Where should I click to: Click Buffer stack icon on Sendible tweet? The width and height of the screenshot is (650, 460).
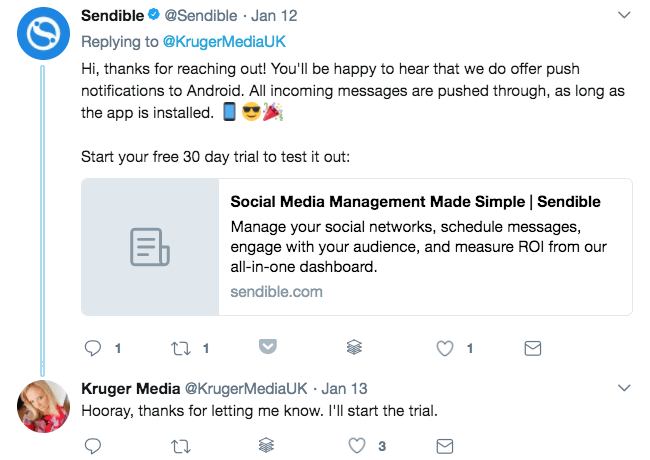(354, 348)
